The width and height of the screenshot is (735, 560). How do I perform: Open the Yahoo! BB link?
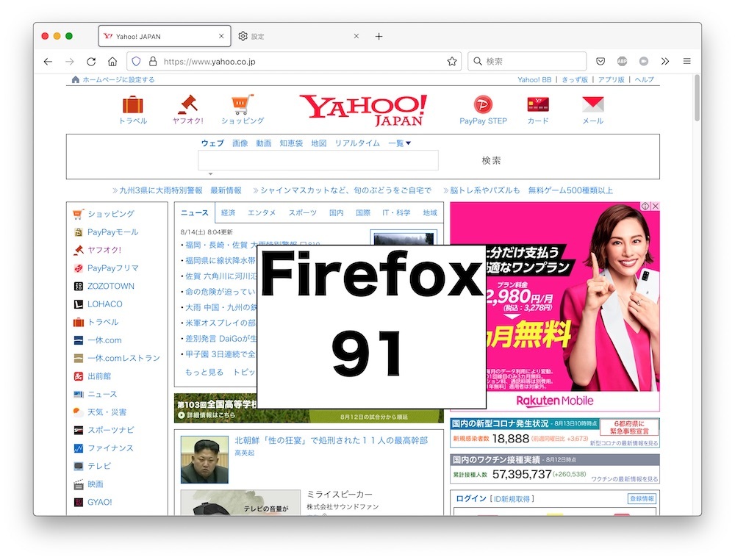click(x=534, y=79)
